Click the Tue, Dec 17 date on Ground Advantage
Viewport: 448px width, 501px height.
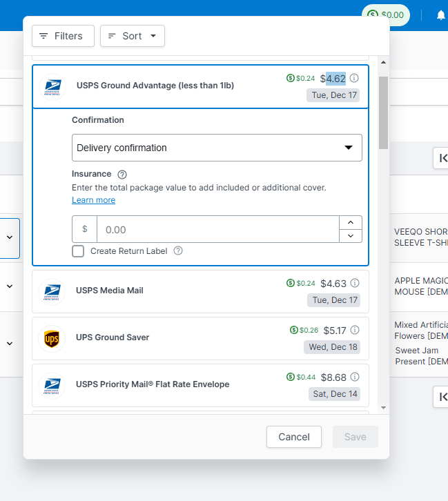(333, 95)
